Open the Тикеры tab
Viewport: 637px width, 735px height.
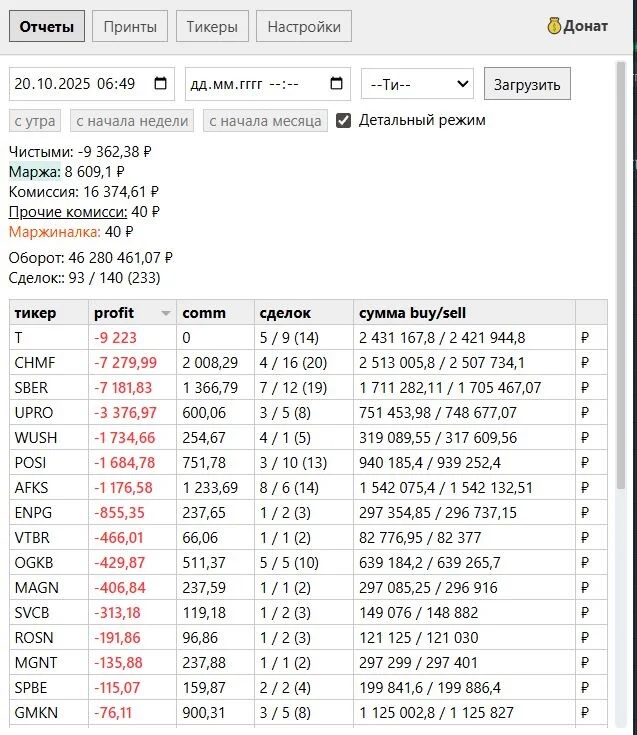coord(212,26)
